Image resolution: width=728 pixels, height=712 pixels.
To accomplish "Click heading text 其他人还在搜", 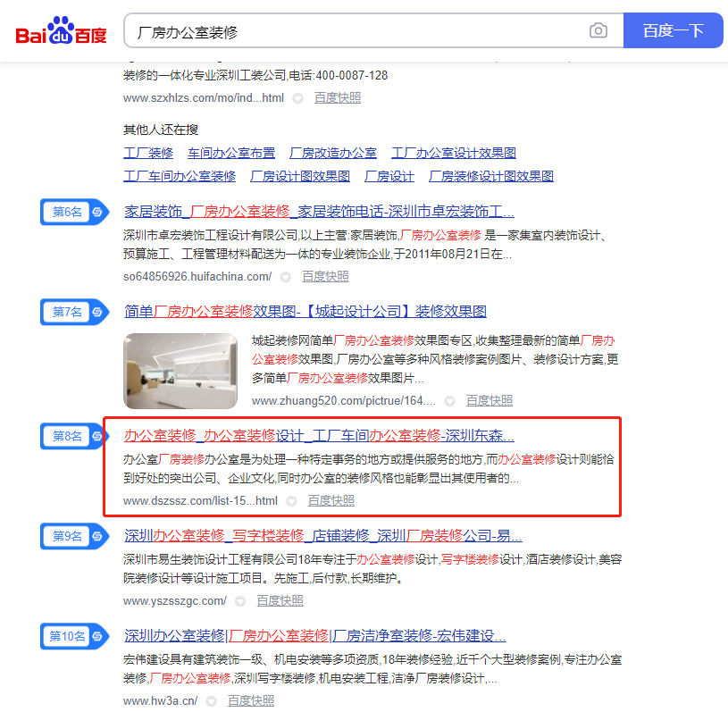I will [161, 130].
